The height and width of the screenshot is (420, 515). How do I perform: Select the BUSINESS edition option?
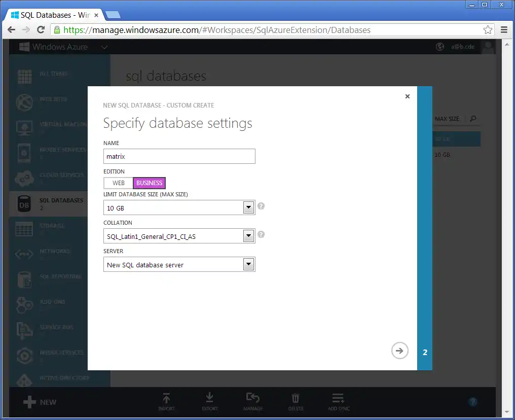tap(149, 183)
